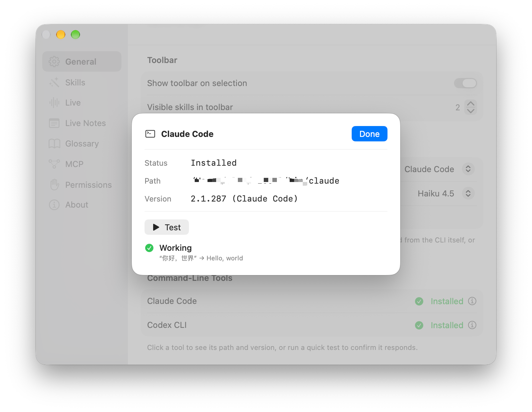Image resolution: width=532 pixels, height=412 pixels.
Task: Click the Claude Code row under Command-Line Tools
Action: tap(312, 301)
